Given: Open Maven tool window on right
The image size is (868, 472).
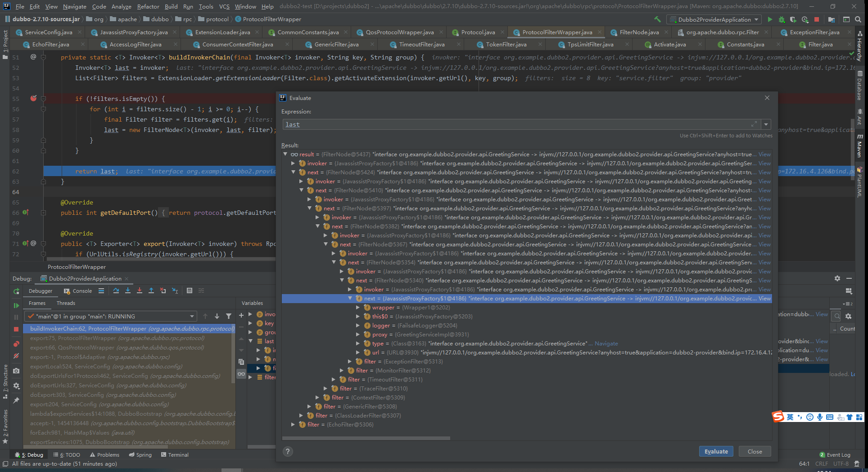Looking at the screenshot, I should (859, 146).
